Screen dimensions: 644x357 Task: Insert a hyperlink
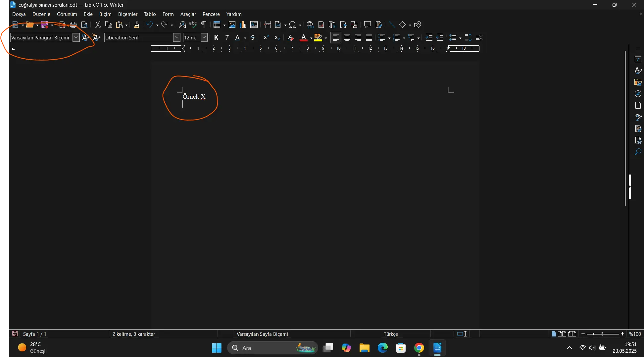pos(310,25)
